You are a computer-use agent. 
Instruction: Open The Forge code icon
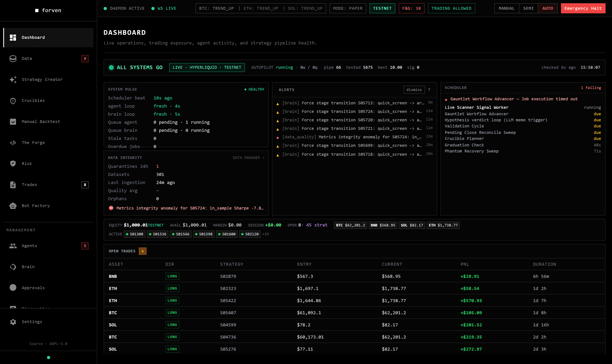[13, 143]
